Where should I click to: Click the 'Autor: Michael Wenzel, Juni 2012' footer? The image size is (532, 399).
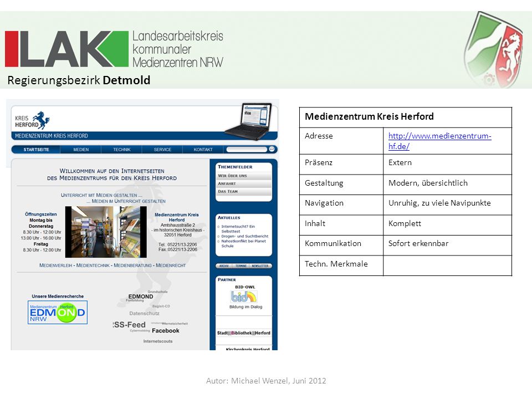pos(266,381)
